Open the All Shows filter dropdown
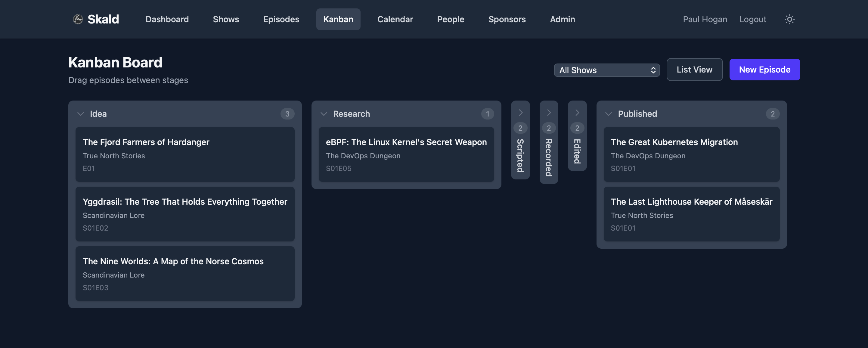 point(606,70)
